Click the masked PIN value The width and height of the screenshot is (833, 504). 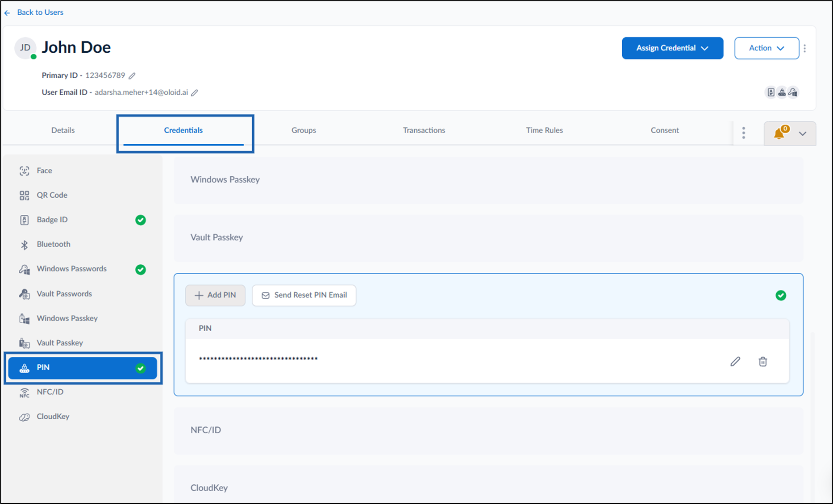coord(258,359)
